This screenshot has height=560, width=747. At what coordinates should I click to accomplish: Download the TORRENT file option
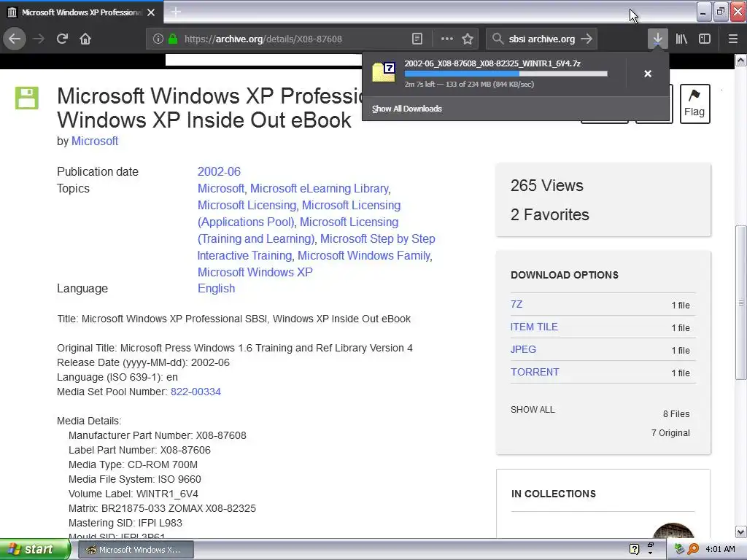535,372
